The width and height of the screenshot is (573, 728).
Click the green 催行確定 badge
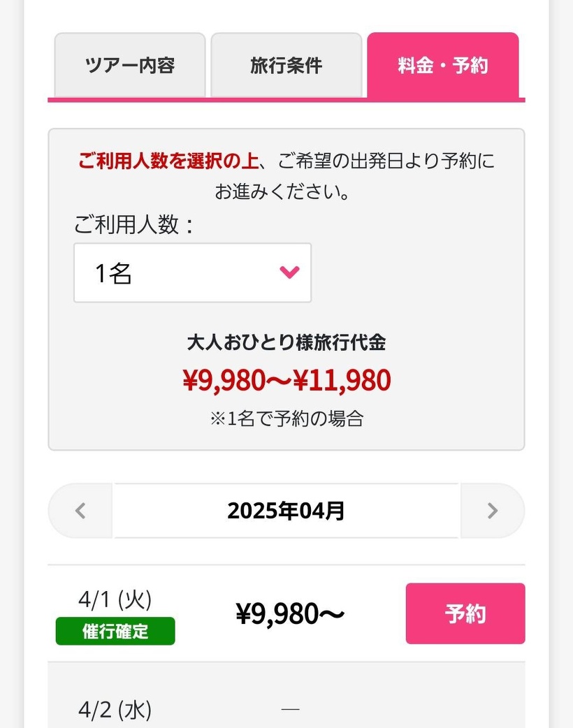click(x=115, y=632)
